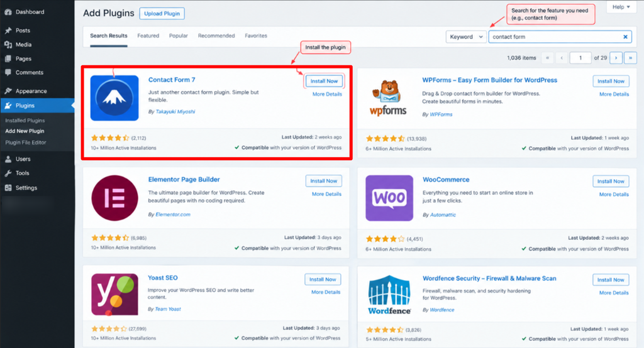View More Details for Wordfence
This screenshot has height=348, width=644.
point(614,293)
